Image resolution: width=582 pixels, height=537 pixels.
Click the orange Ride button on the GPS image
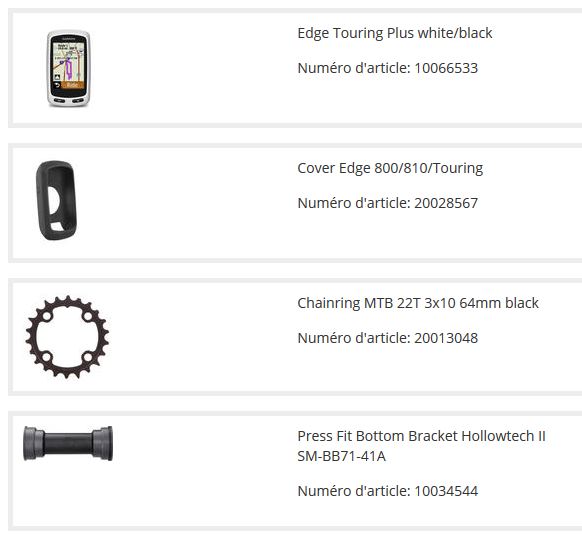pos(73,85)
